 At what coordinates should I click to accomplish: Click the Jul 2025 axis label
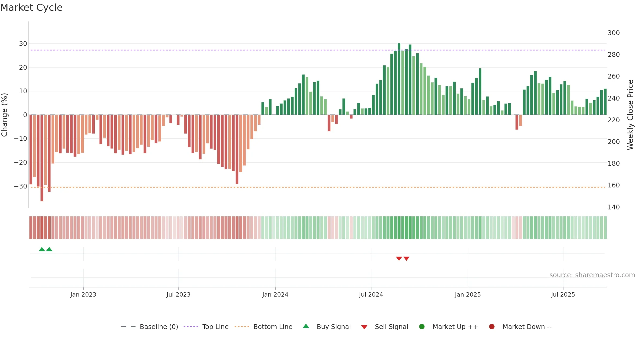[x=563, y=294]
